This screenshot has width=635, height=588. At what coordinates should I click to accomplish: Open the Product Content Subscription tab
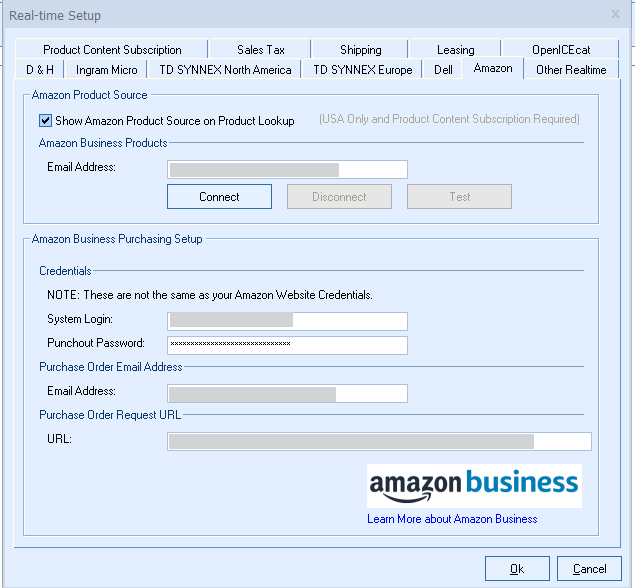(x=112, y=50)
